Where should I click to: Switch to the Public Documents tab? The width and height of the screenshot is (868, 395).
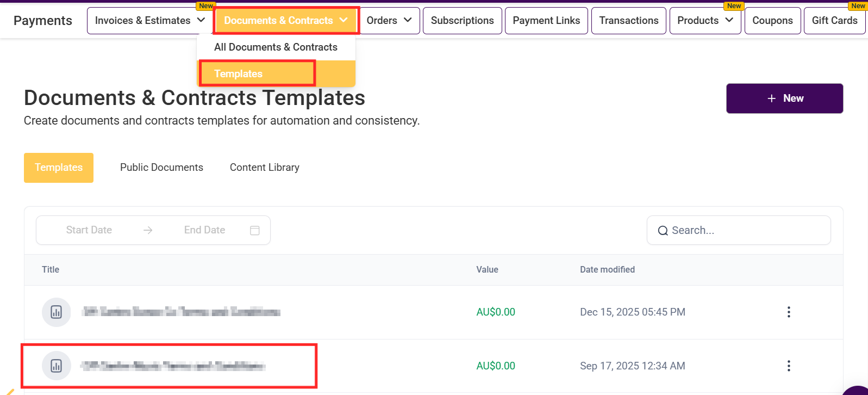click(161, 168)
